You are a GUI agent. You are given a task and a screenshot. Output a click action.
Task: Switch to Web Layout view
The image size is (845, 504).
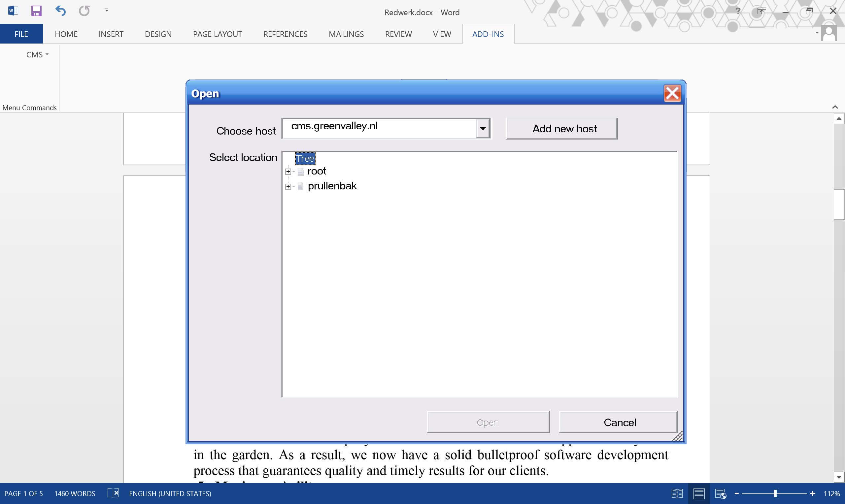click(720, 493)
